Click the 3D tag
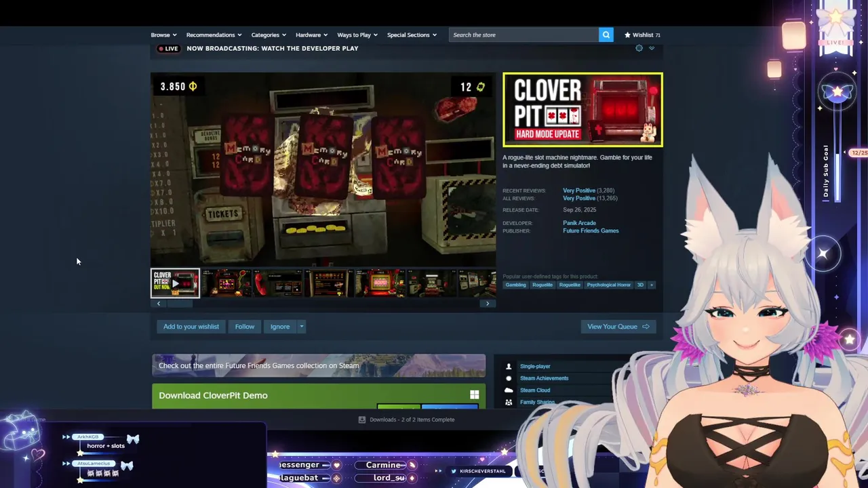Screen dimensions: 868x488 pyautogui.click(x=640, y=285)
